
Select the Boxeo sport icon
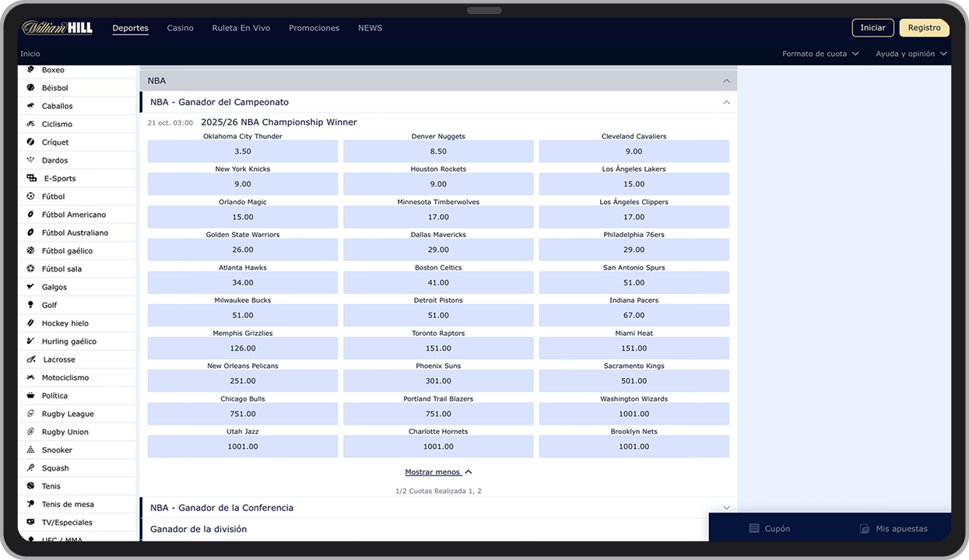[x=31, y=70]
